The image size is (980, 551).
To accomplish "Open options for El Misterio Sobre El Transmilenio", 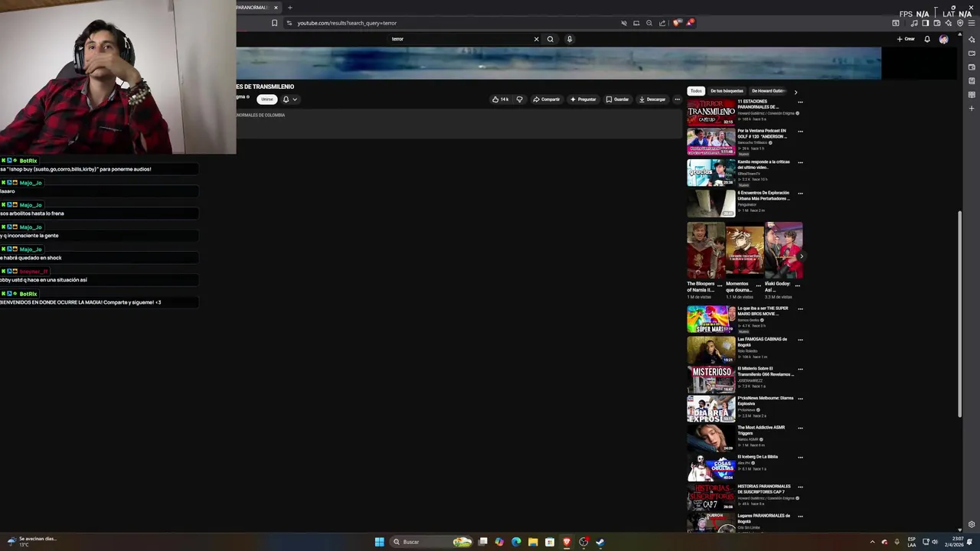I will pyautogui.click(x=800, y=369).
